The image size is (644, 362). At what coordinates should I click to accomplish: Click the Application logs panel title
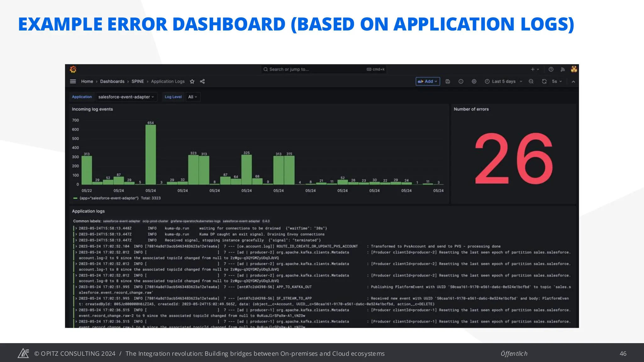click(88, 211)
